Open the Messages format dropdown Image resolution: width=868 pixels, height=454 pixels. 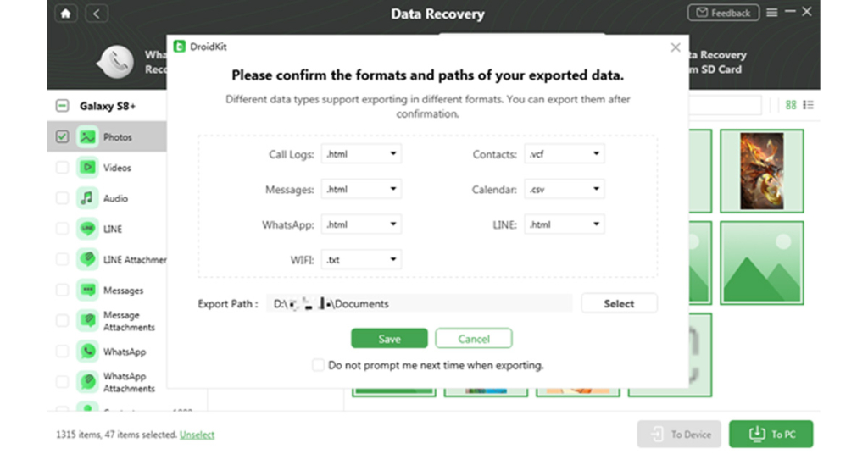361,189
